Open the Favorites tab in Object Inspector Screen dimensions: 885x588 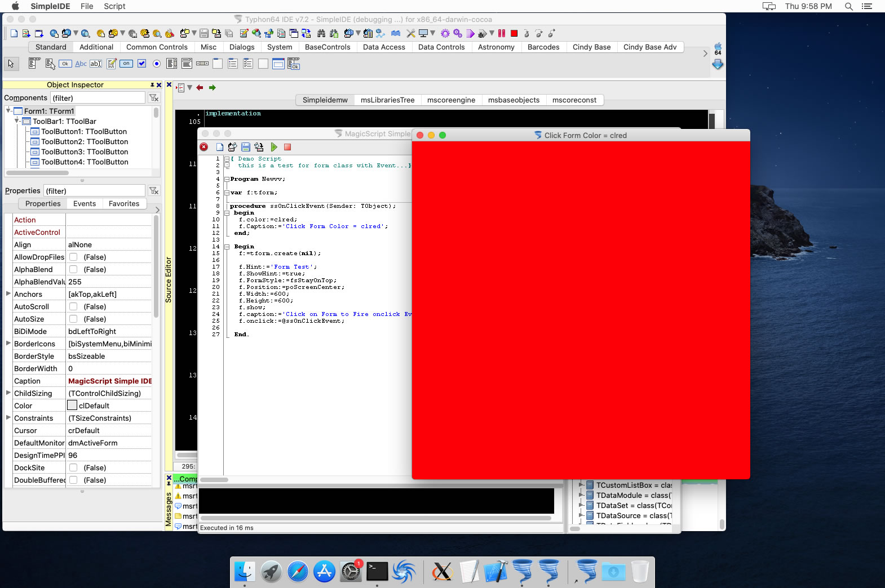(124, 204)
